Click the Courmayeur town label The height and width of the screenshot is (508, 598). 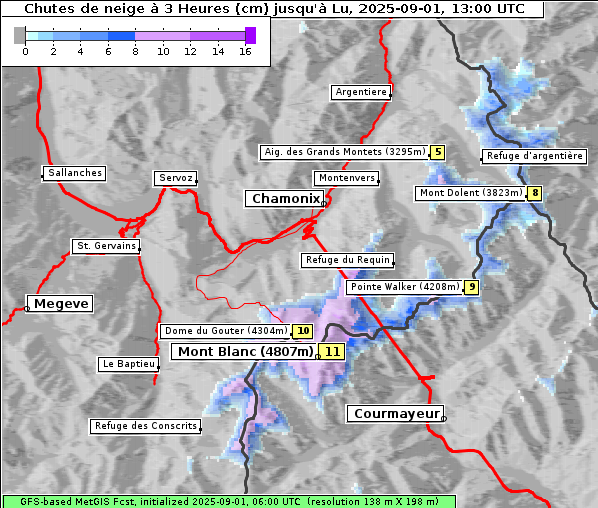(395, 414)
